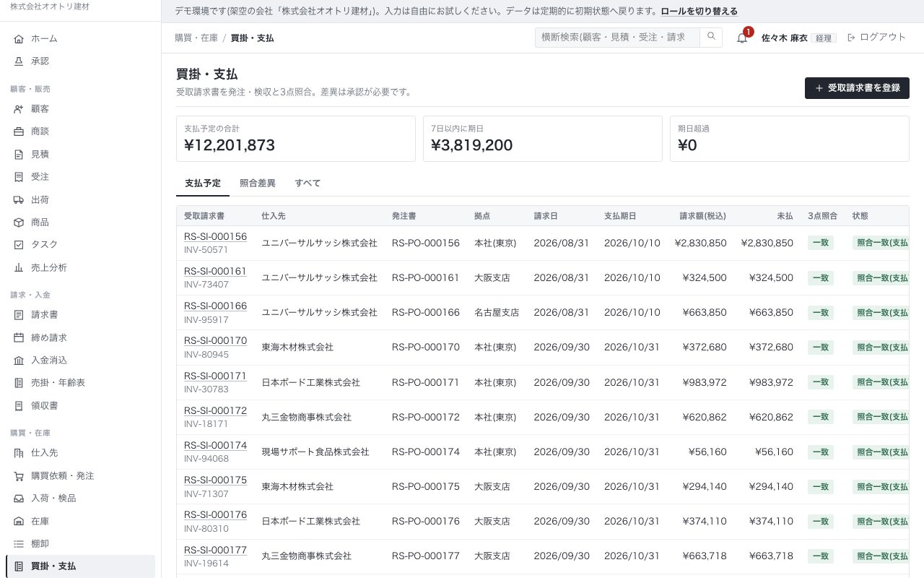Viewport: 924px width, 578px height.
Task: Click the 出荷 truck icon
Action: [19, 199]
